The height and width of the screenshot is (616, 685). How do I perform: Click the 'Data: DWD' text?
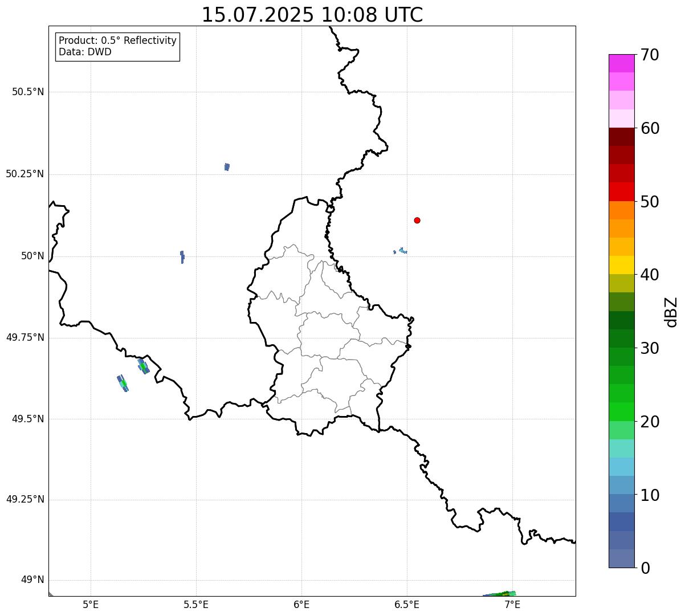pos(85,52)
